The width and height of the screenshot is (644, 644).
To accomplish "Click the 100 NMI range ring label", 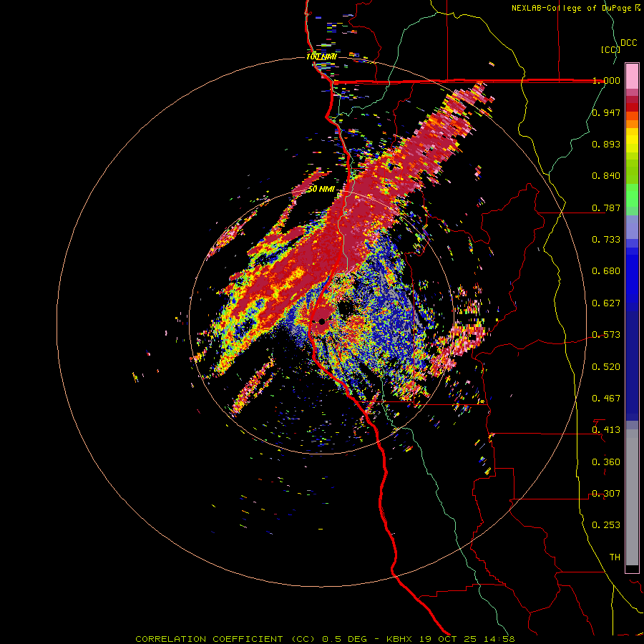I will click(x=321, y=57).
